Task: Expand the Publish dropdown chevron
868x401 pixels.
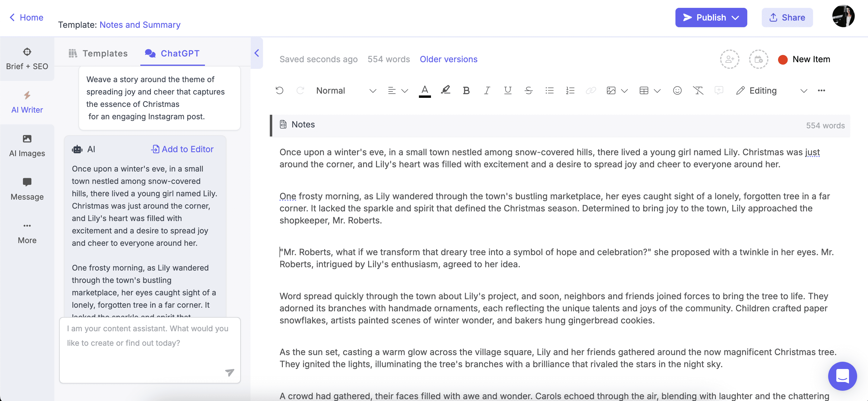Action: 735,18
